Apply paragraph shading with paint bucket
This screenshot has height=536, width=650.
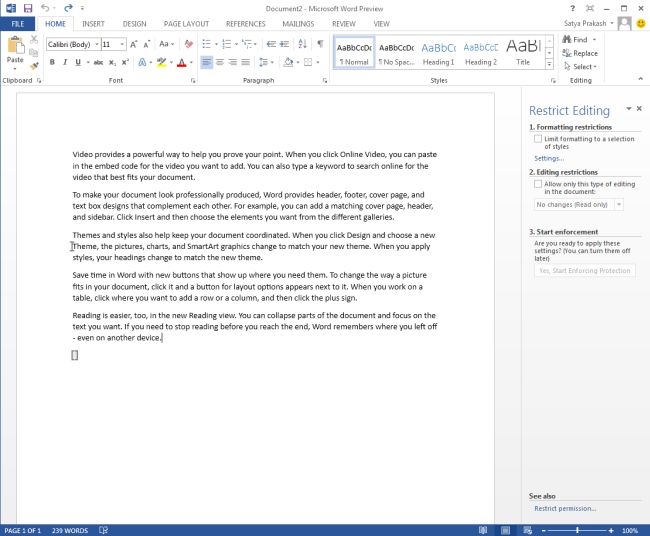point(288,62)
